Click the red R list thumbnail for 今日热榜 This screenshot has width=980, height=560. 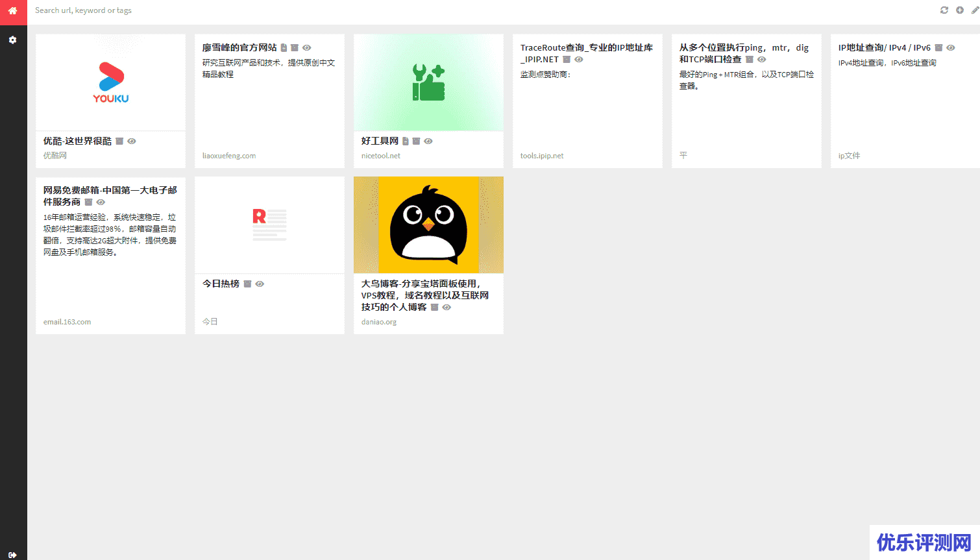tap(269, 225)
